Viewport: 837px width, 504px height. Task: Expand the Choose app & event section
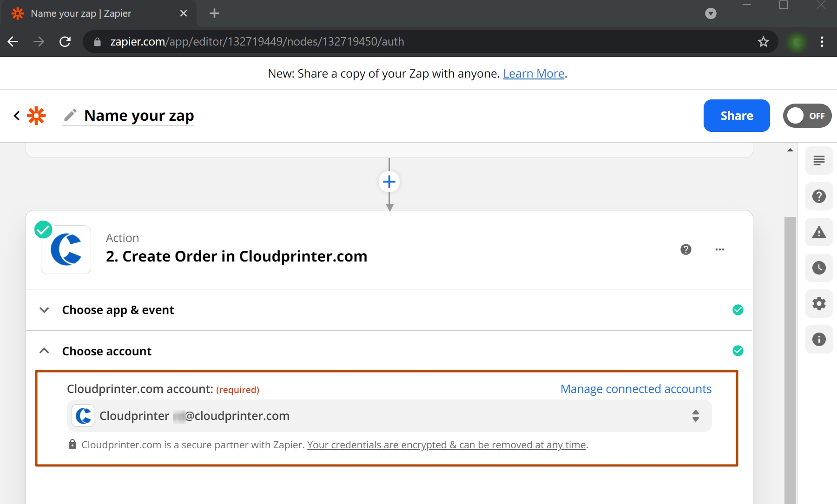(x=389, y=310)
